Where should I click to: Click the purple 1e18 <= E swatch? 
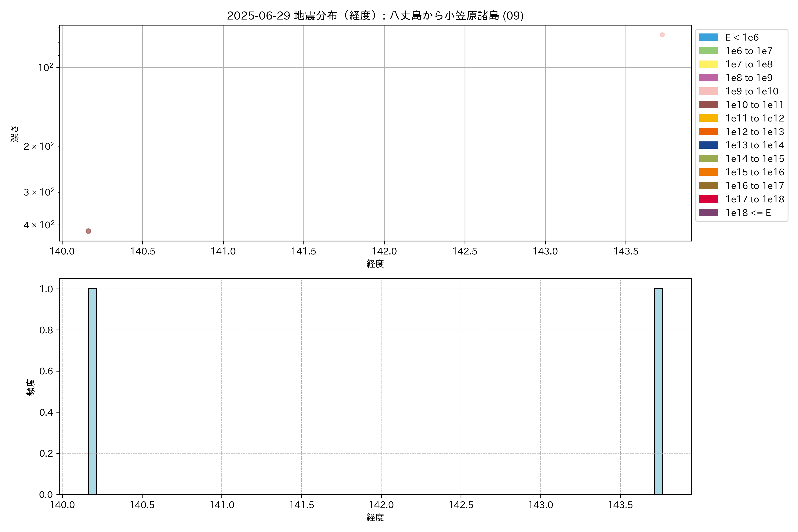click(708, 213)
